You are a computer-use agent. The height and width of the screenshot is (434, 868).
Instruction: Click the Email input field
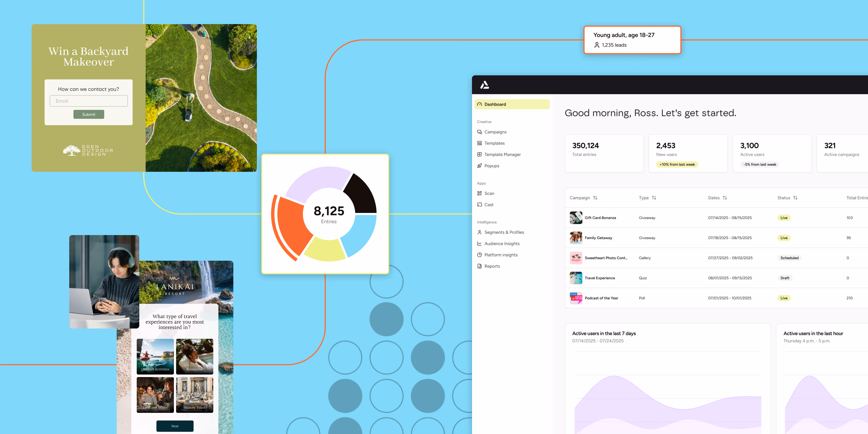coord(89,101)
